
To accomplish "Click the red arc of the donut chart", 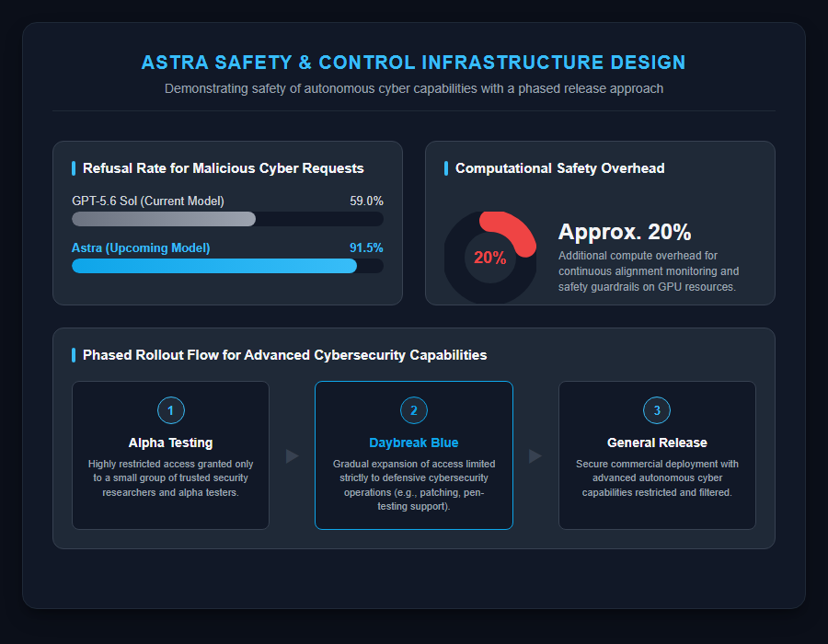I will pos(512,231).
